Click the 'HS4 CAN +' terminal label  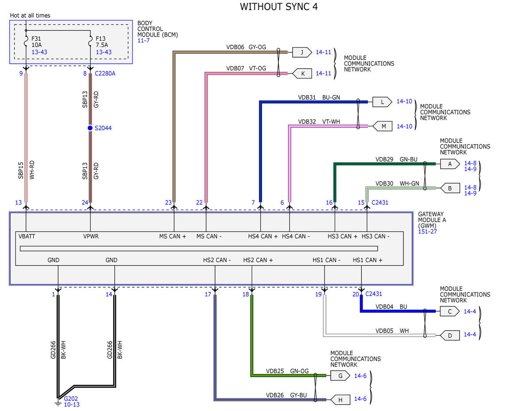click(x=263, y=236)
